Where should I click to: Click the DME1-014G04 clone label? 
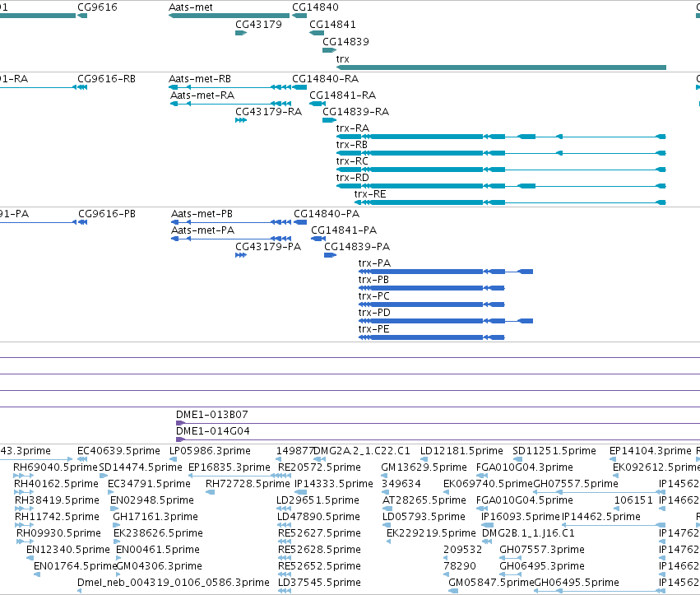click(213, 431)
